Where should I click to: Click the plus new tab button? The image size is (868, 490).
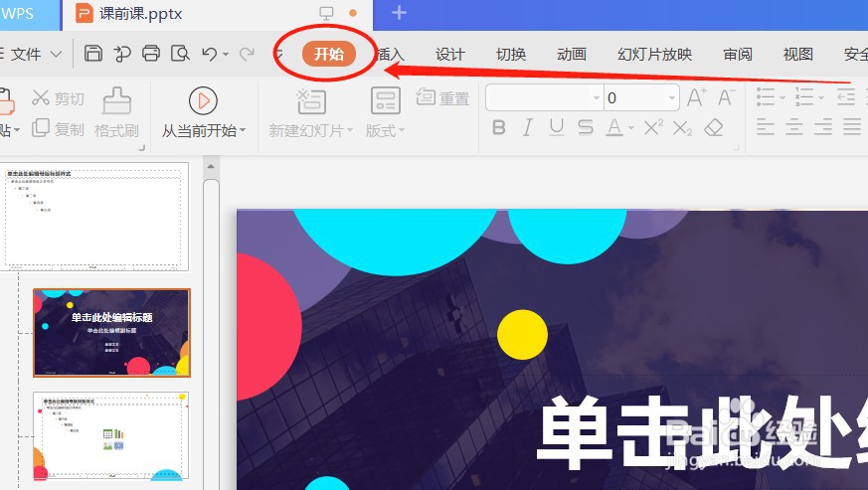point(399,12)
